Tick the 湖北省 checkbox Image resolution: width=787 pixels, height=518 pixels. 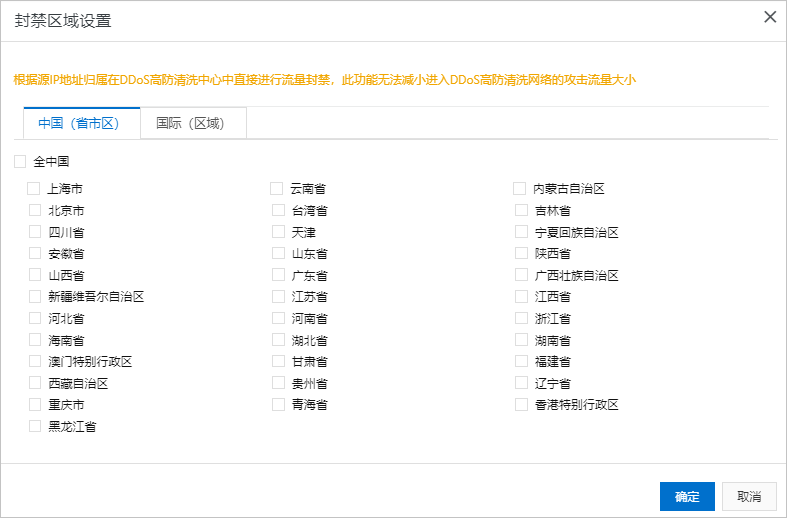click(x=278, y=339)
